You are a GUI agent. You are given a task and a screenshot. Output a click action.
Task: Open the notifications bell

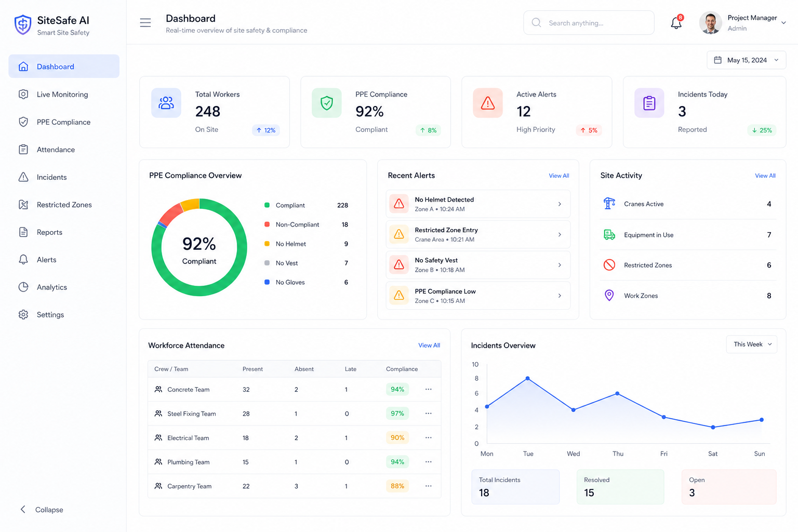[x=676, y=23]
